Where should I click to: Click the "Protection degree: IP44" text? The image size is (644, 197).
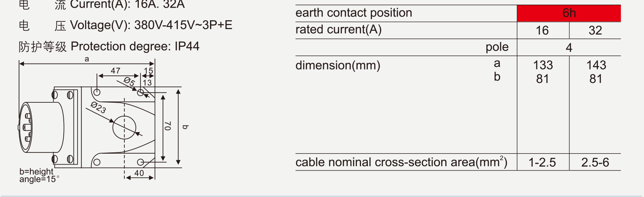[135, 46]
